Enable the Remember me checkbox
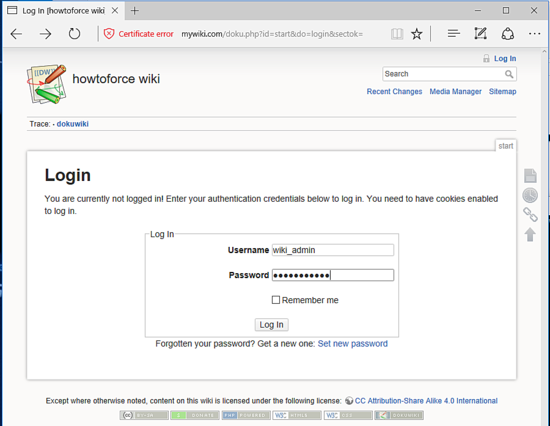550x426 pixels. click(276, 300)
